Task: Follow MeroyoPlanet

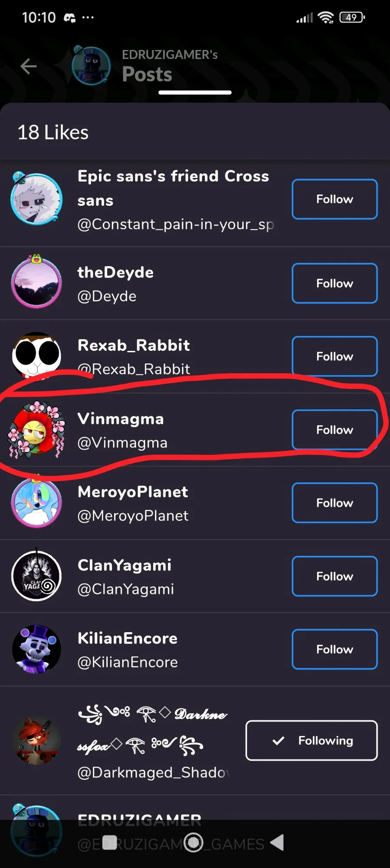Action: pos(334,502)
